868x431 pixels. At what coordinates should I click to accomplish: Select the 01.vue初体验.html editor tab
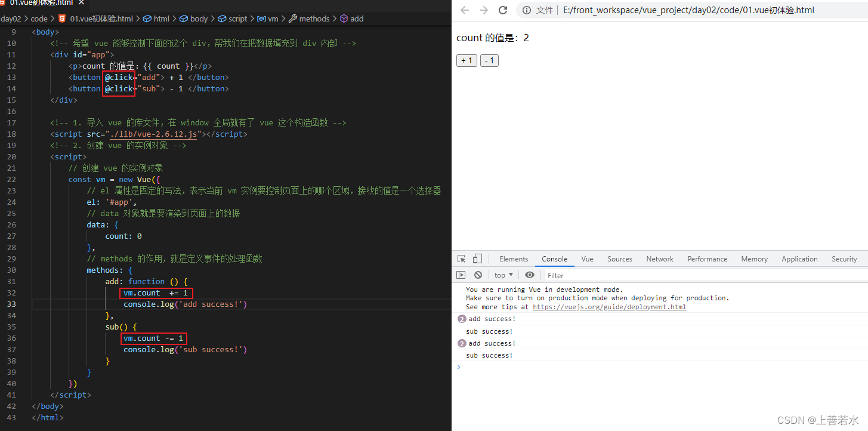click(42, 3)
